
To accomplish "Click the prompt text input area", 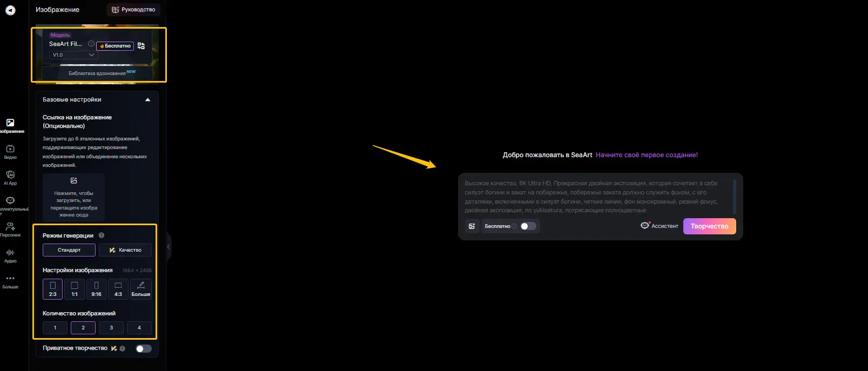I will [x=594, y=197].
